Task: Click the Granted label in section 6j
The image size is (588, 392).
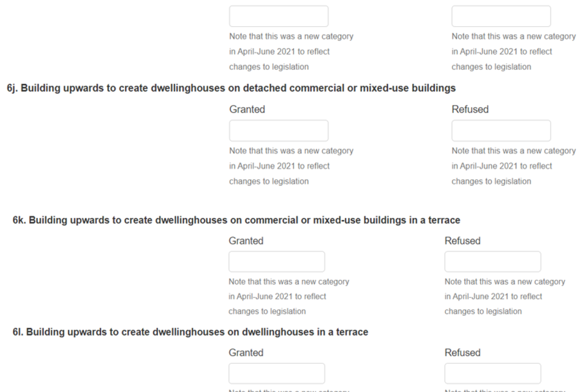Action: 247,110
